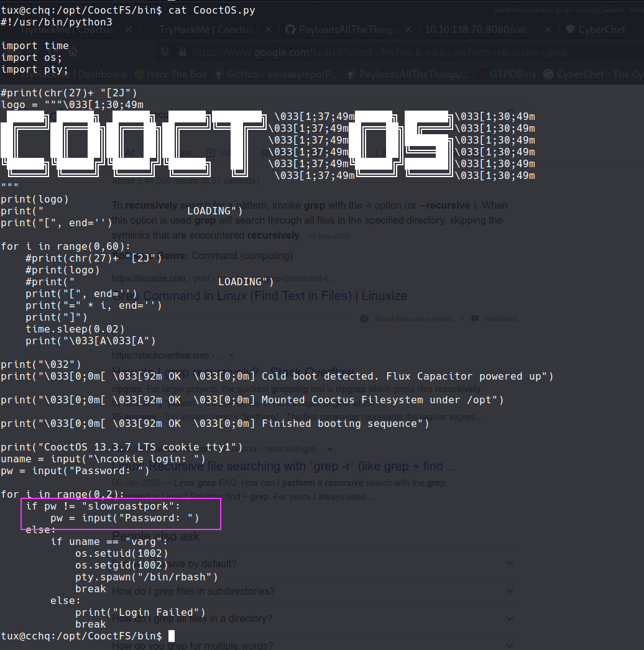Click the PayloadsAllTheThings bookmark icon
The height and width of the screenshot is (650, 644).
[x=350, y=74]
